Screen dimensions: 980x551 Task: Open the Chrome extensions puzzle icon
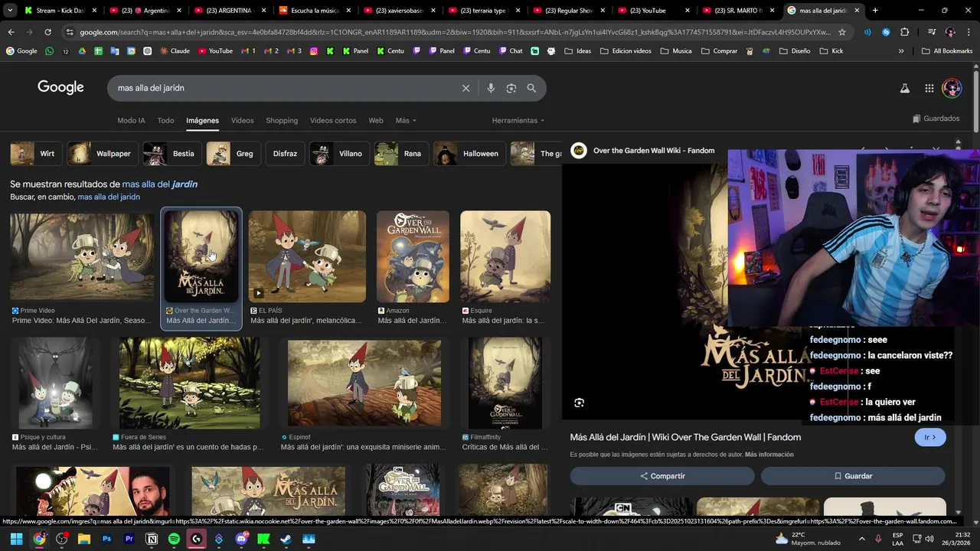pyautogui.click(x=904, y=32)
